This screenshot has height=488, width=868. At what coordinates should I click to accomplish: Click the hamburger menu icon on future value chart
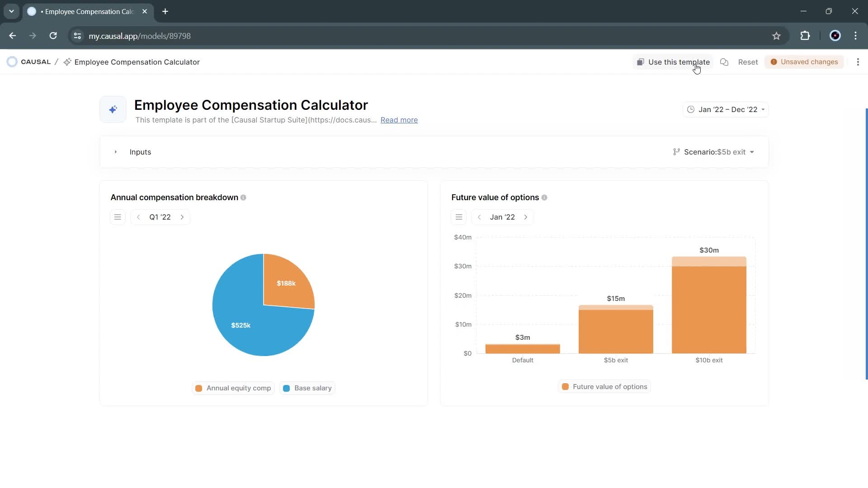(x=460, y=217)
